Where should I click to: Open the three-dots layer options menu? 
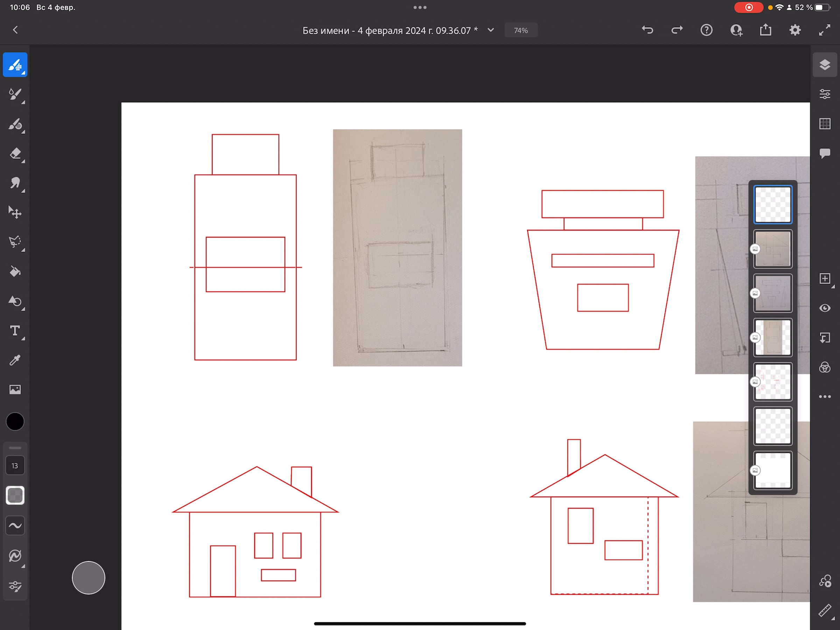[x=825, y=397]
